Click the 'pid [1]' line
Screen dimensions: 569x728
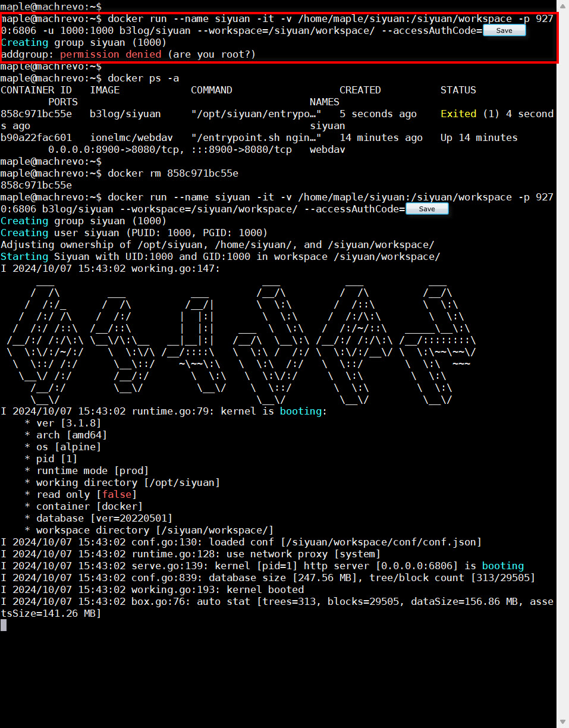pyautogui.click(x=51, y=459)
